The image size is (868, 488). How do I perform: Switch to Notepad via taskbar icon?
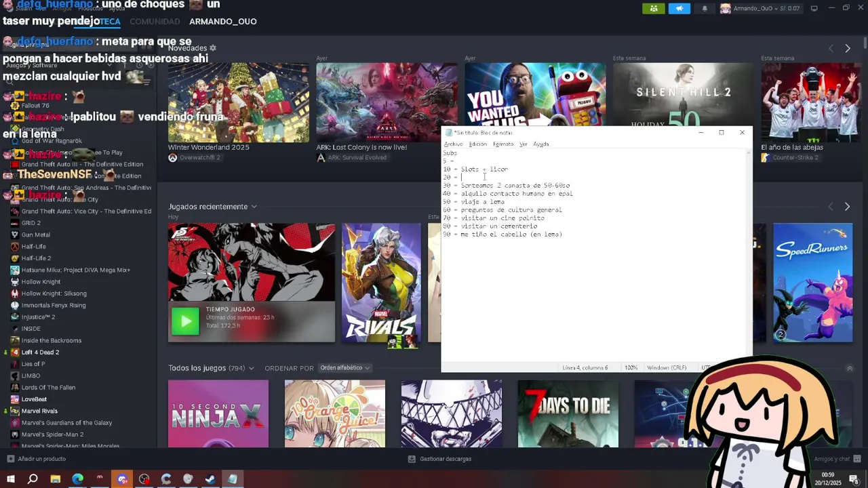pyautogui.click(x=233, y=479)
